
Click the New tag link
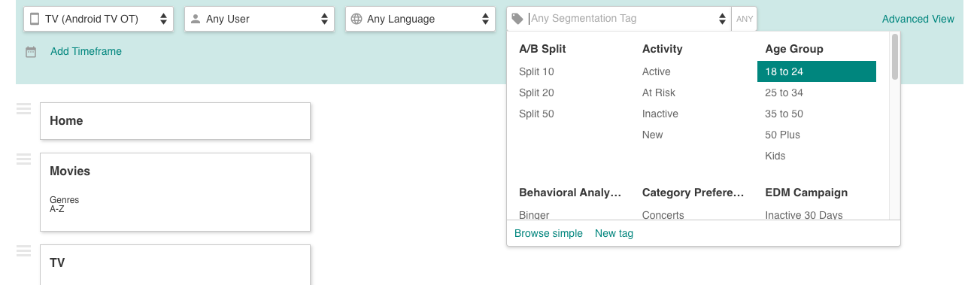(x=614, y=233)
